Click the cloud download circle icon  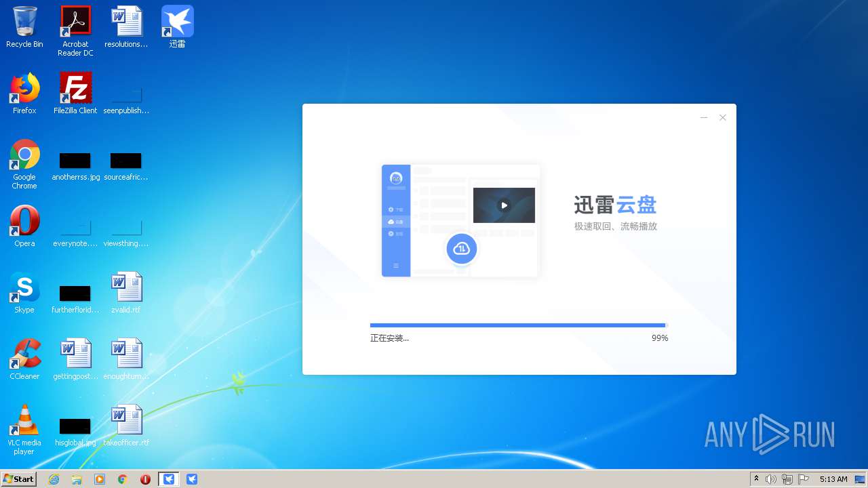[462, 249]
